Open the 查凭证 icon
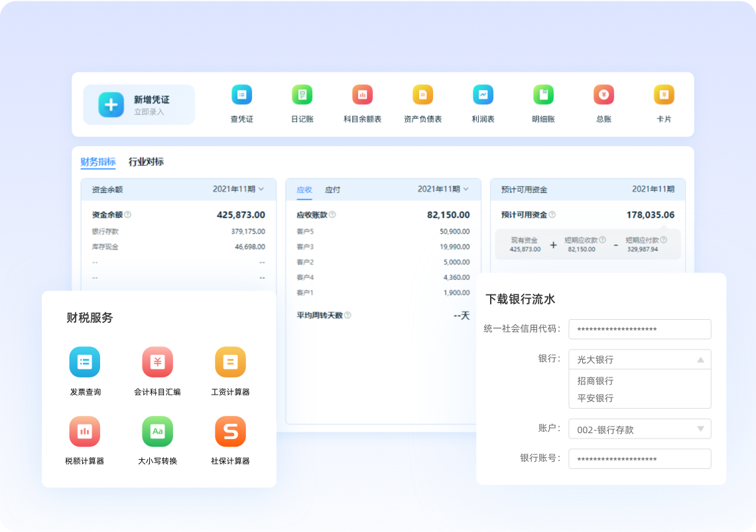Screen dimensions: 756x532 (241, 95)
